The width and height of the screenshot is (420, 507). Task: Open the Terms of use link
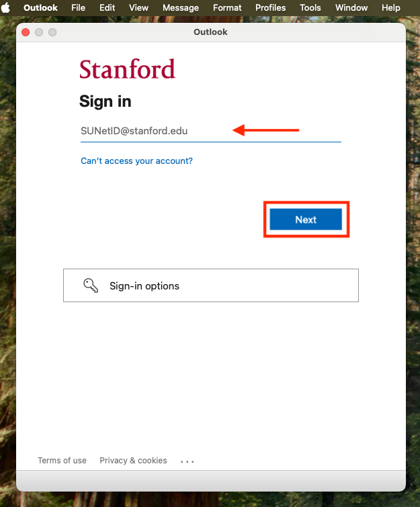click(62, 461)
